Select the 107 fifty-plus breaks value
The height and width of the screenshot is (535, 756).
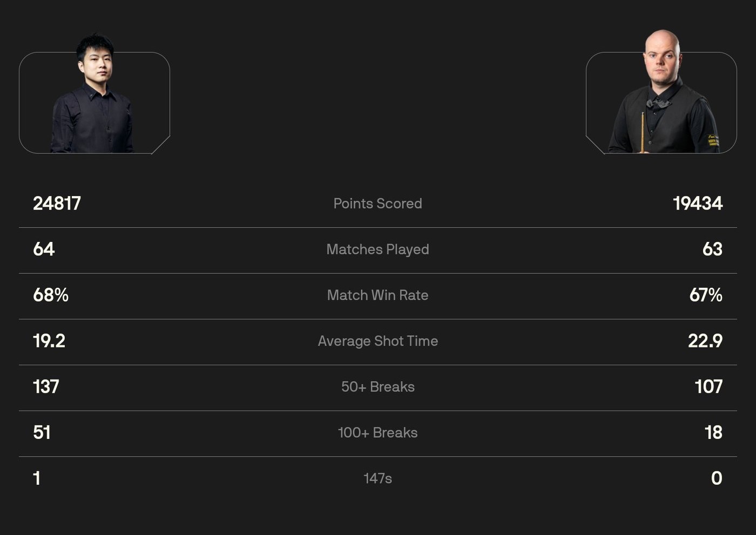click(708, 387)
